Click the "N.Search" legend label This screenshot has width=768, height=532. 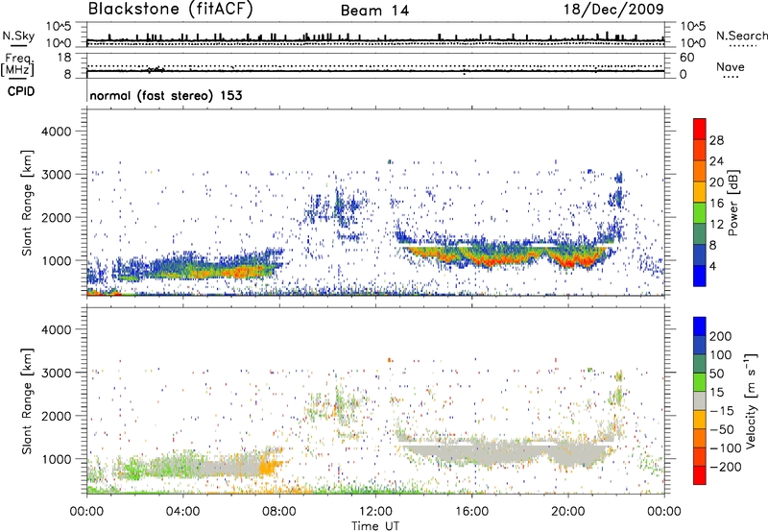coord(741,36)
